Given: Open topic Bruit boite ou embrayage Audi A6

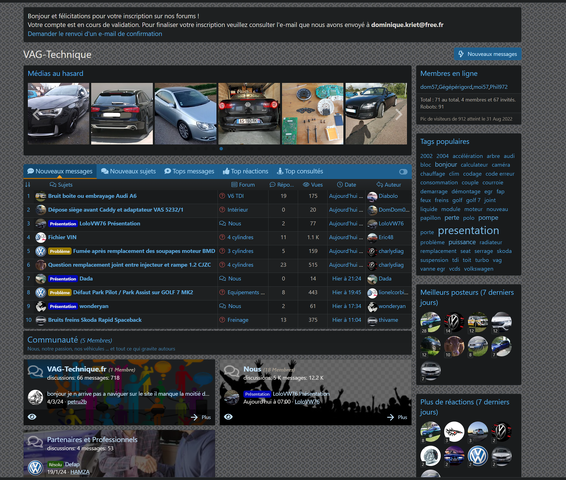Looking at the screenshot, I should pos(92,196).
